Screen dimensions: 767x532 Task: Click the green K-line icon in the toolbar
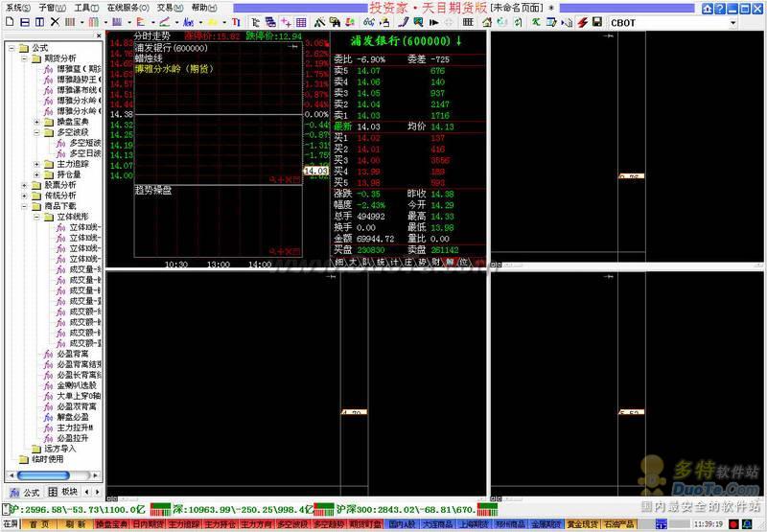(536, 22)
